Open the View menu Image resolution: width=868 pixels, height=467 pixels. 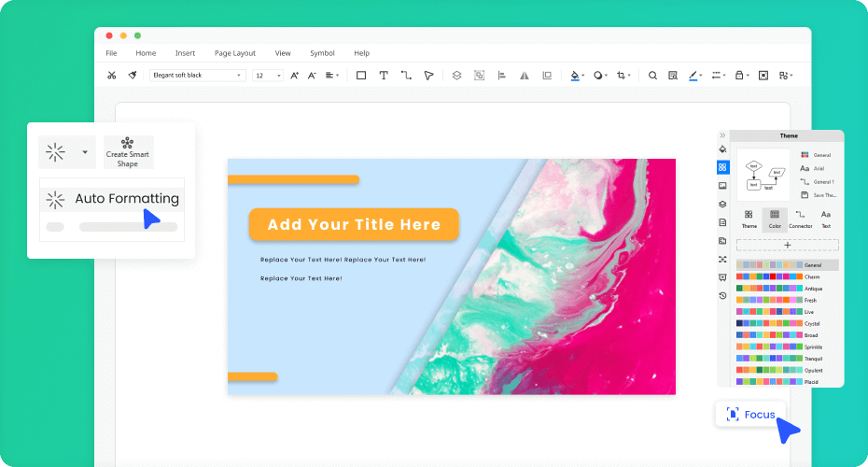pos(283,53)
